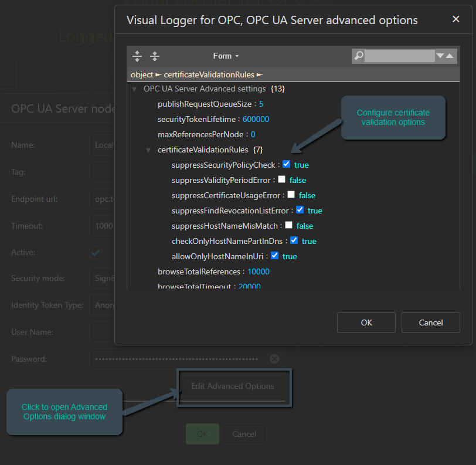Toggle suppressHostNameMisMatch checkbox
Screen dimensions: 476x465
coord(288,225)
